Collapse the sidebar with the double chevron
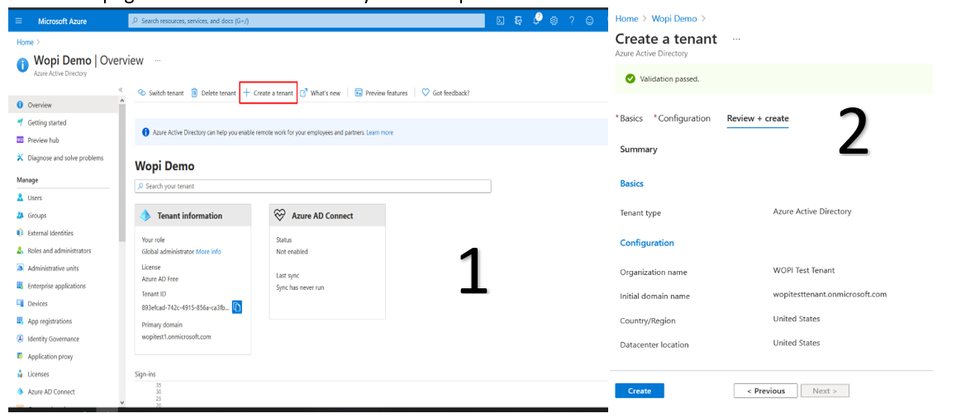Viewport: 980px width, 418px height. [121, 89]
